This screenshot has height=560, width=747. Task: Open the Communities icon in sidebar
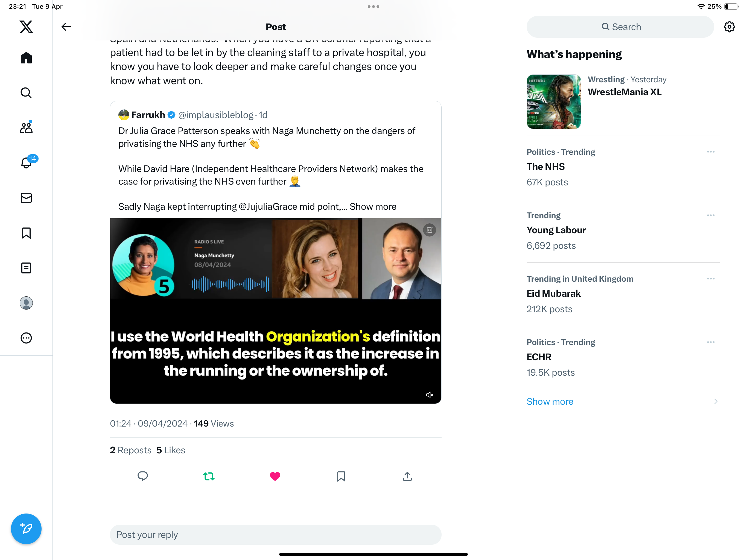(x=26, y=127)
